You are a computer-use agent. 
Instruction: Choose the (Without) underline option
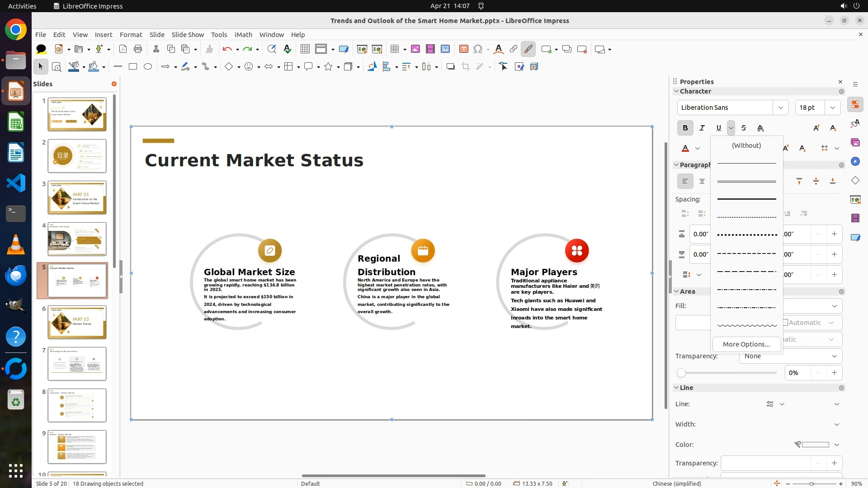point(746,145)
